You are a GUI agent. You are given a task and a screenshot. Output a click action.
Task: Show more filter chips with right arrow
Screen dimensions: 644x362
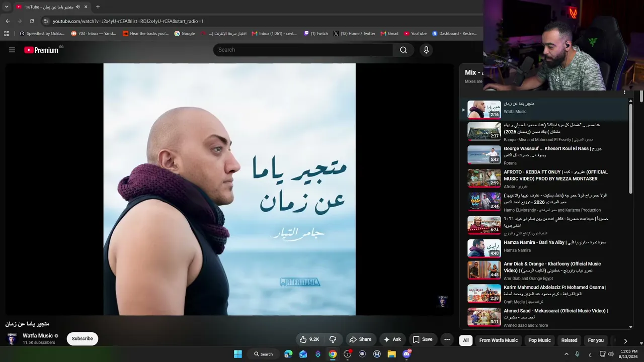[x=625, y=340]
